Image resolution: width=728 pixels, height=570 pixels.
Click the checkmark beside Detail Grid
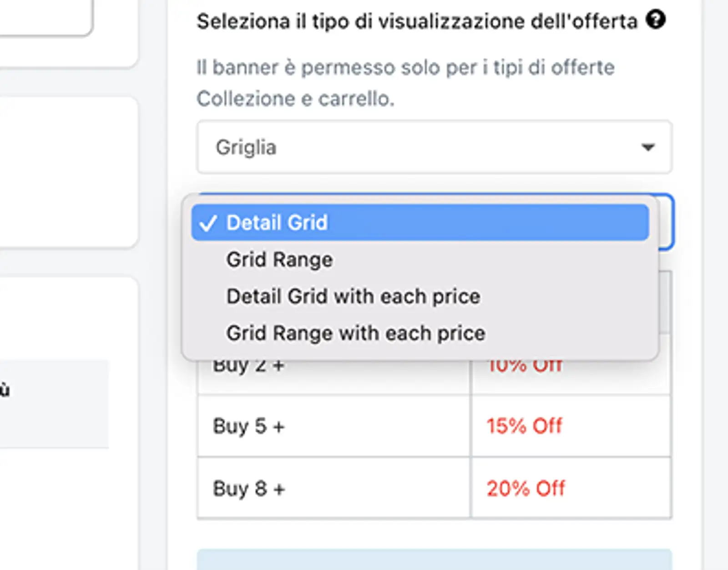click(x=207, y=223)
